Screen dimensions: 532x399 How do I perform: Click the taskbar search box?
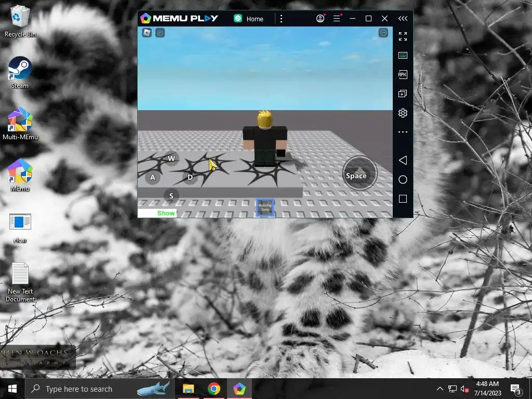tap(100, 389)
